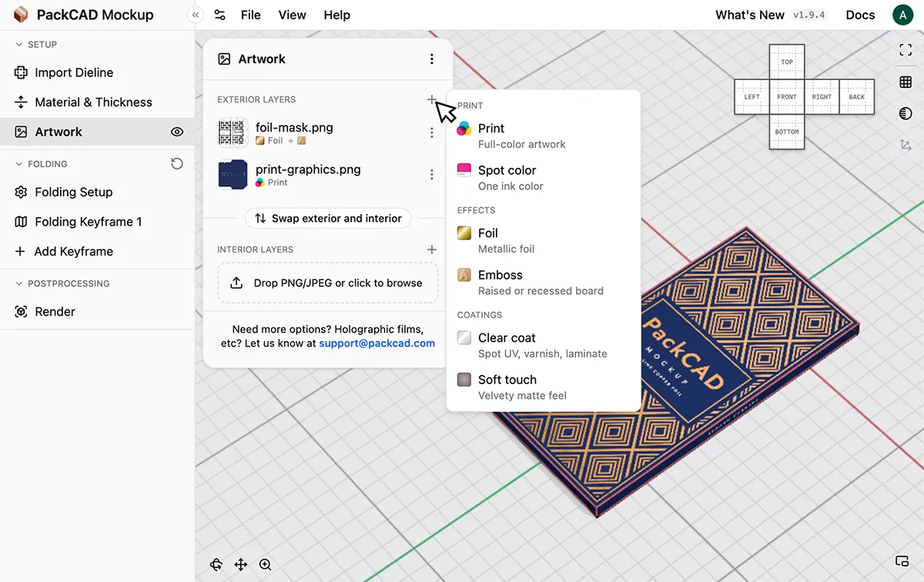Select the print-graphics.png layer thumbnail
The height and width of the screenshot is (582, 924).
pyautogui.click(x=233, y=175)
